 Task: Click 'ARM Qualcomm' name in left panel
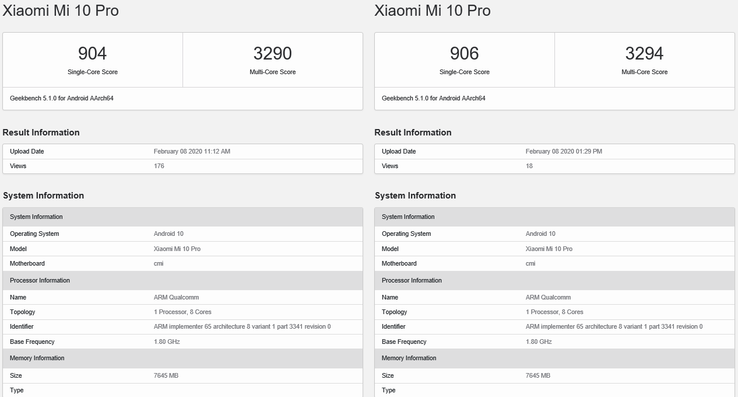click(x=176, y=297)
